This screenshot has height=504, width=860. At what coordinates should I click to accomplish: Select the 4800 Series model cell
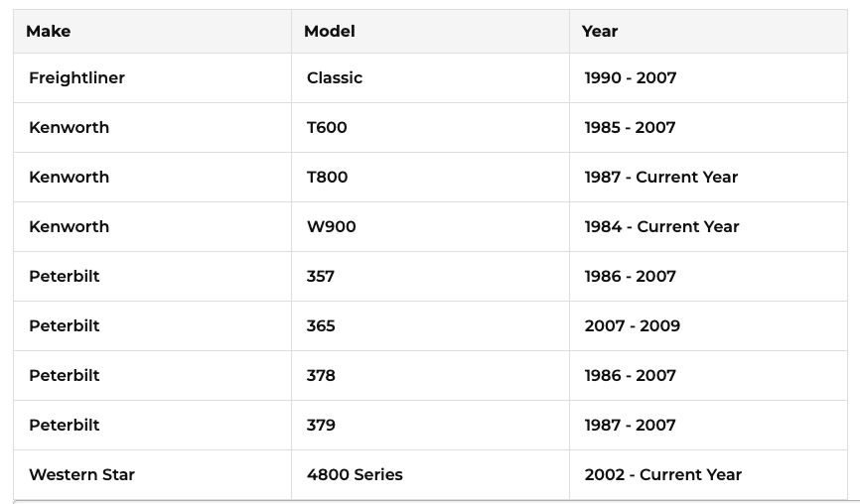[x=356, y=475]
